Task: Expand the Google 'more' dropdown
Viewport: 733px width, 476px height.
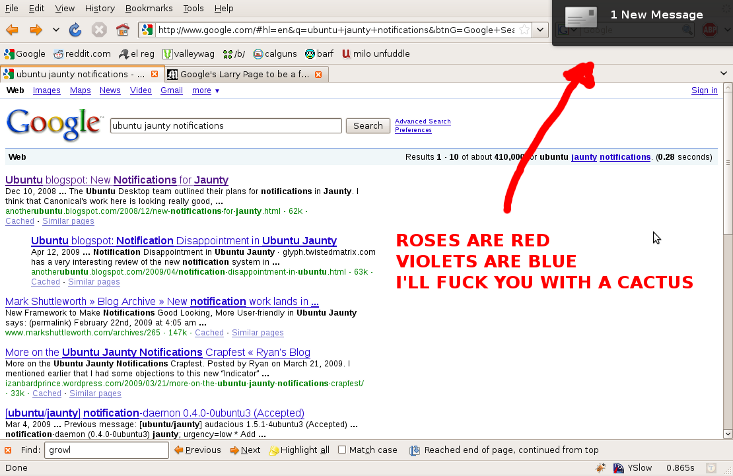Action: (x=205, y=91)
